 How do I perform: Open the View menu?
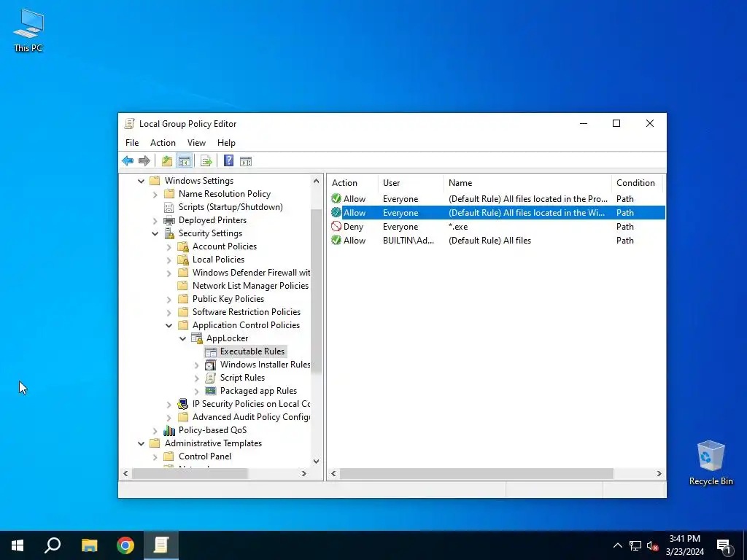(196, 143)
